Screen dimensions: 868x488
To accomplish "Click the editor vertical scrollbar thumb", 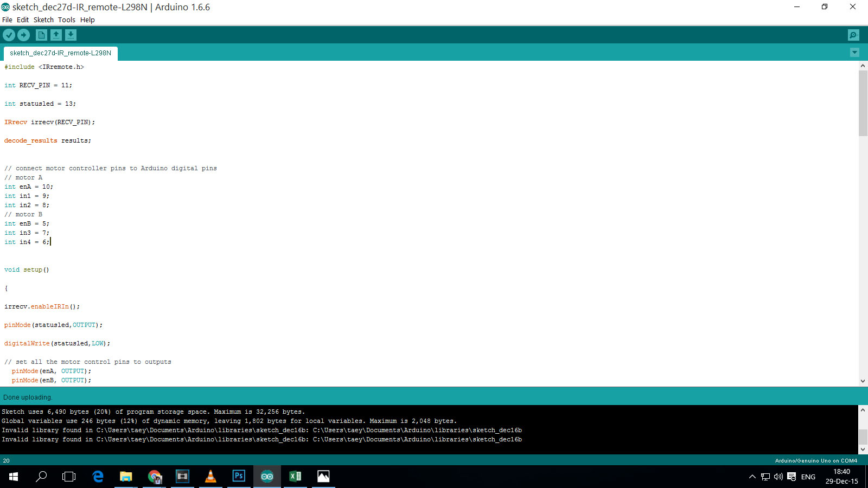I will tap(863, 103).
